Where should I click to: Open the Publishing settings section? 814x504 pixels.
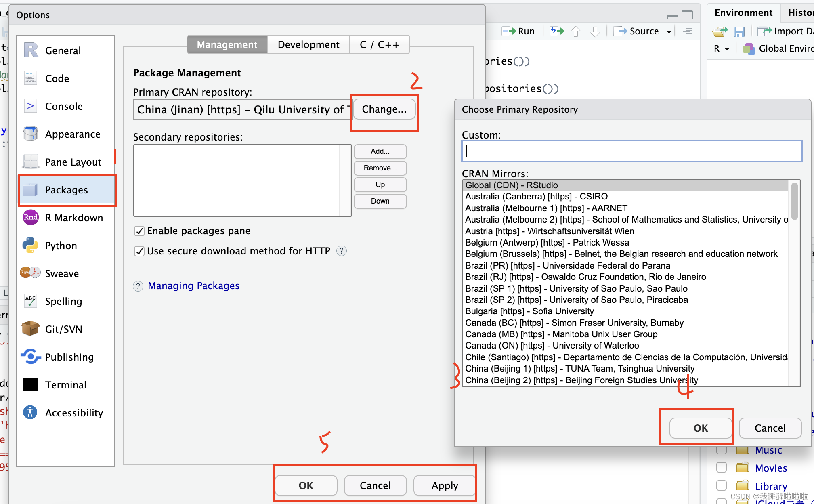[x=69, y=357]
